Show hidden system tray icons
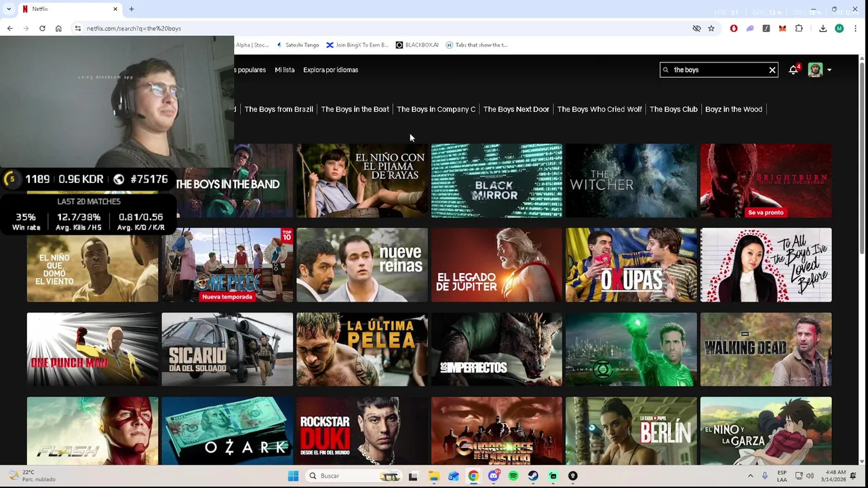This screenshot has width=868, height=488. click(x=750, y=476)
